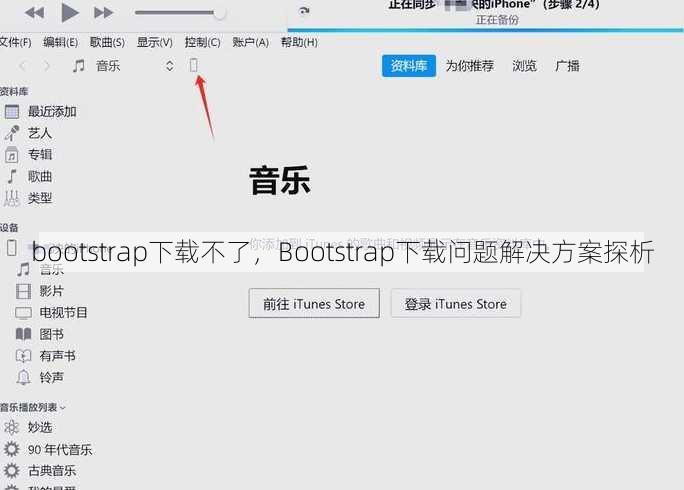Click the film strip icon beside 影片
The image size is (684, 490).
click(24, 291)
